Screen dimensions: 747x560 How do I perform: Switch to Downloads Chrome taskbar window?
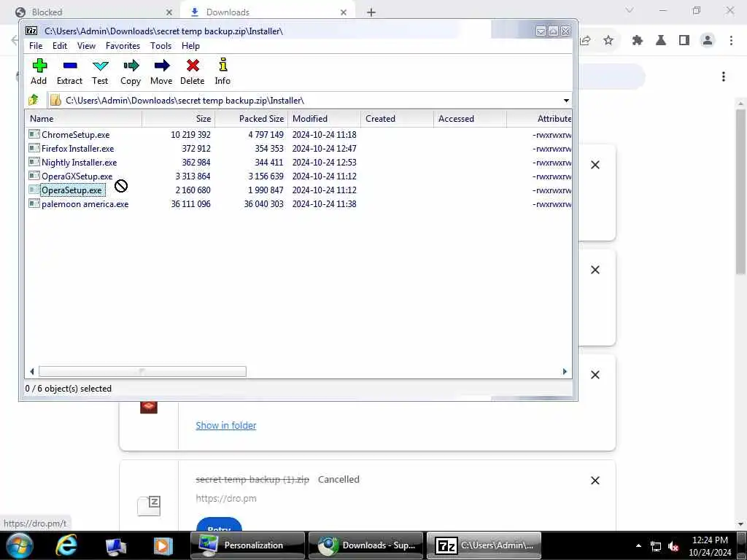pos(365,545)
